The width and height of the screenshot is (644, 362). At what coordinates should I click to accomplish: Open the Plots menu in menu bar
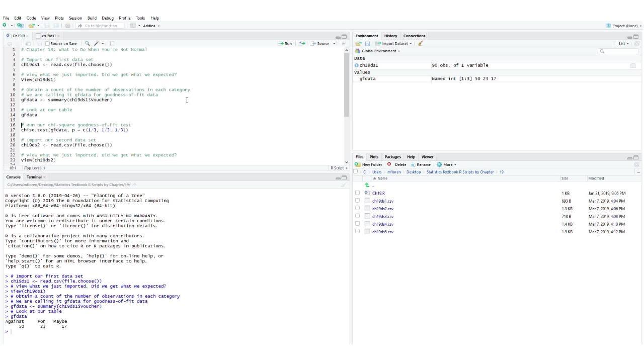(59, 18)
